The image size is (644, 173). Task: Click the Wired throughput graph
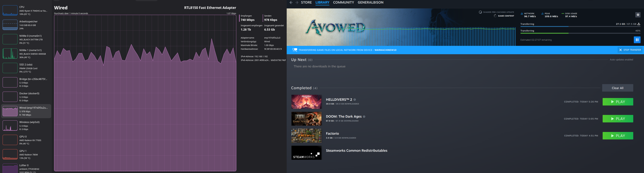145,93
